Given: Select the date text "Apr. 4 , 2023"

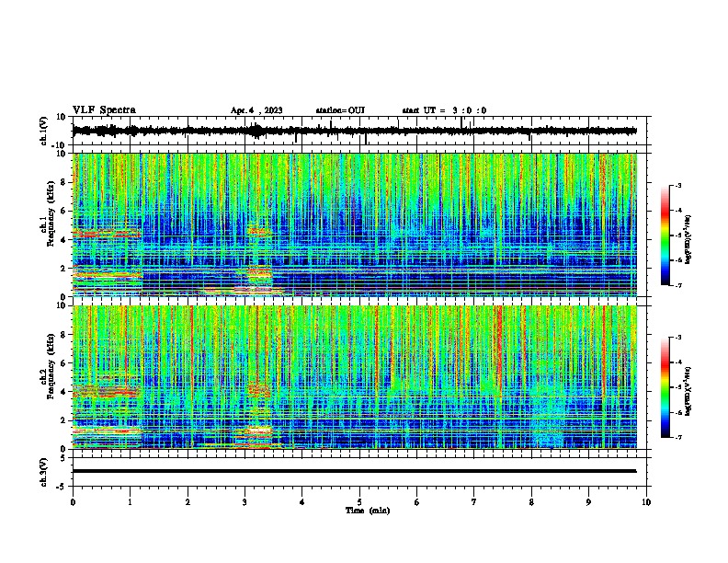Looking at the screenshot, I should [256, 110].
